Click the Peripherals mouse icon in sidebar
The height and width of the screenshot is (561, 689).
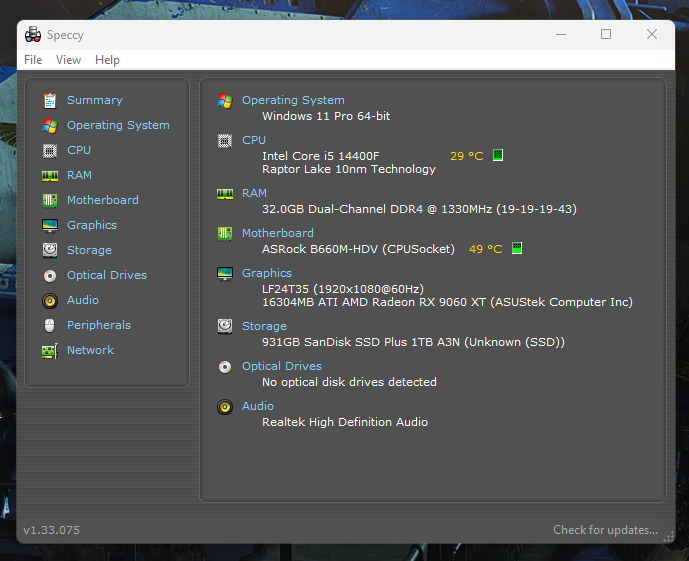(x=50, y=326)
